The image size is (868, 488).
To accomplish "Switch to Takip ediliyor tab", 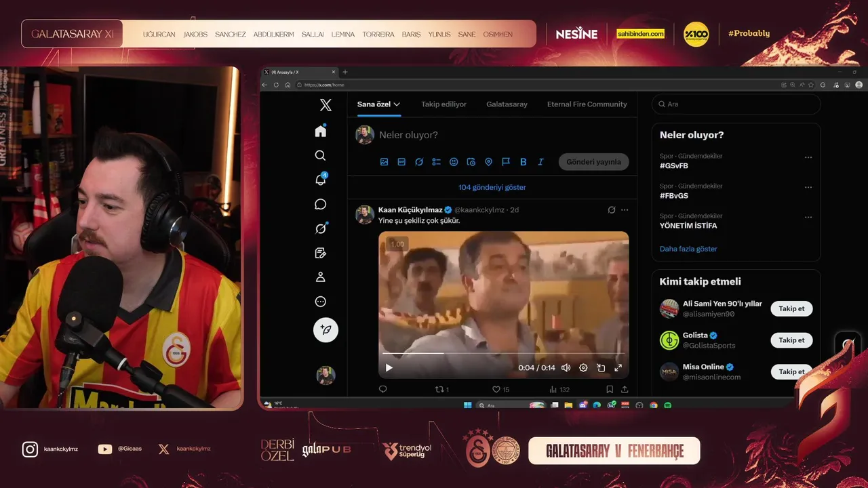I will pos(444,104).
